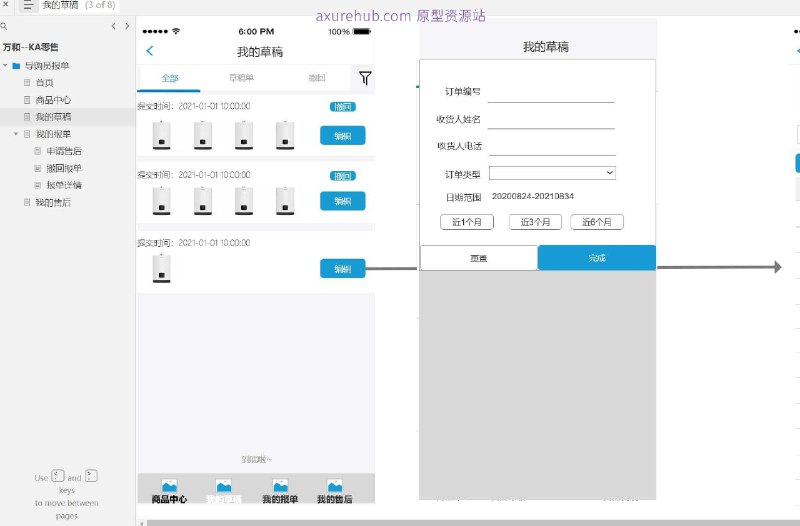Switch to the 撤回 tab
800x526 pixels.
coord(317,78)
